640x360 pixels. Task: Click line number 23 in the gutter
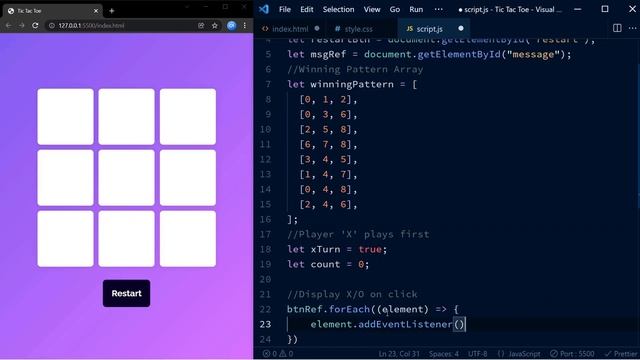coord(265,324)
